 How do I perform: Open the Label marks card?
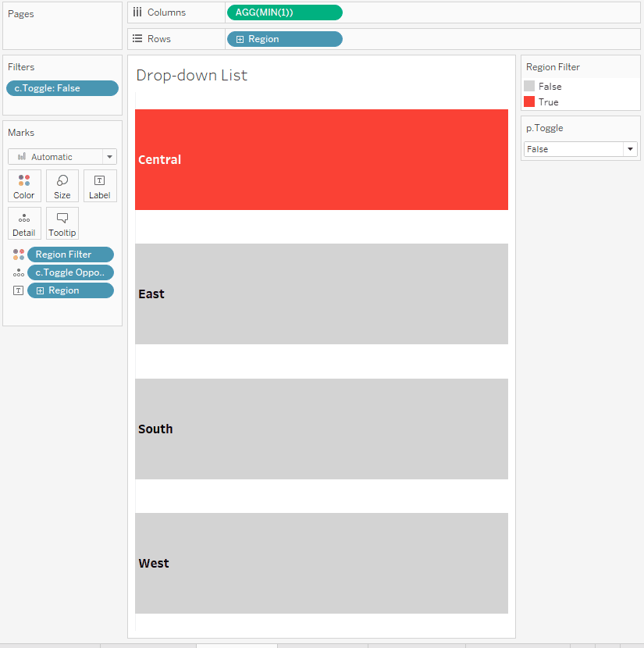coord(100,186)
